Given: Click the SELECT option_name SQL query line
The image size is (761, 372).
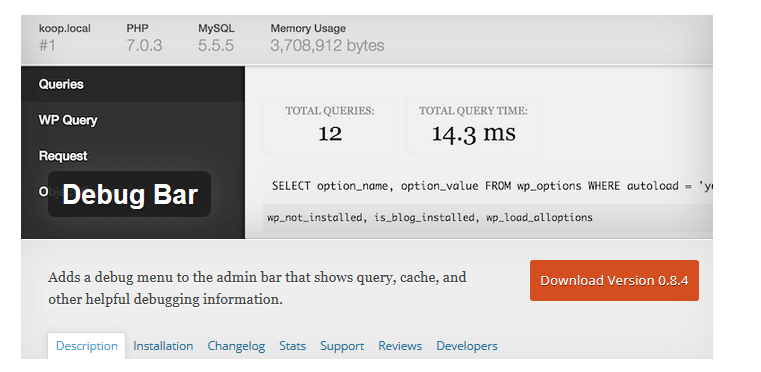Looking at the screenshot, I should 488,186.
